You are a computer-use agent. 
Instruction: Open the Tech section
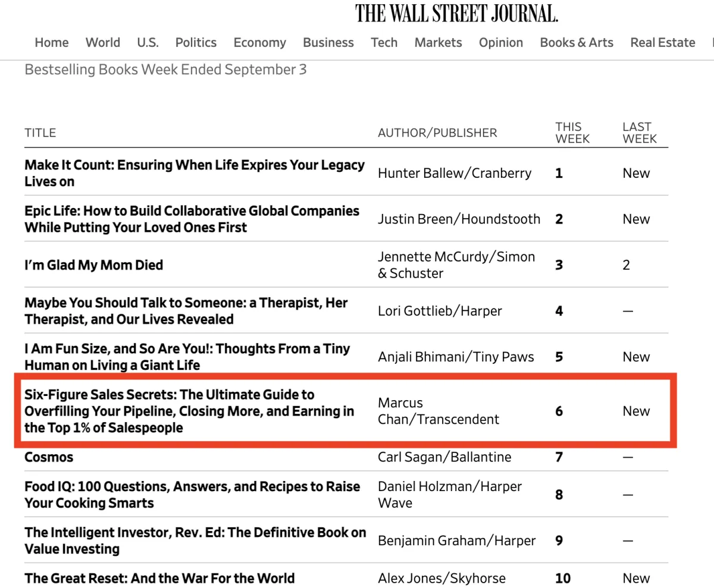click(x=384, y=43)
